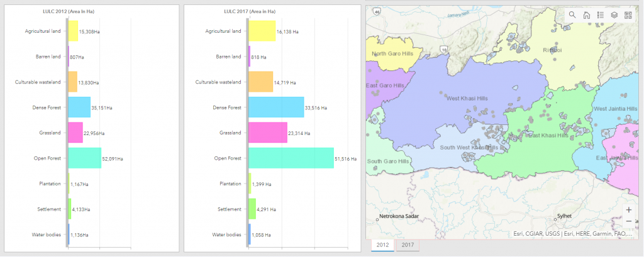Viewport: 644px width, 257px height.
Task: Click the home default extent icon
Action: pos(587,15)
